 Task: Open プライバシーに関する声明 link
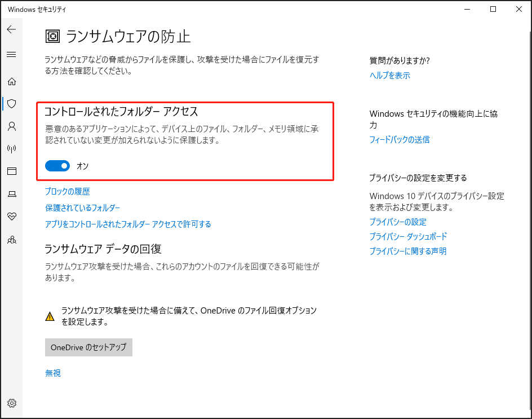click(x=408, y=252)
